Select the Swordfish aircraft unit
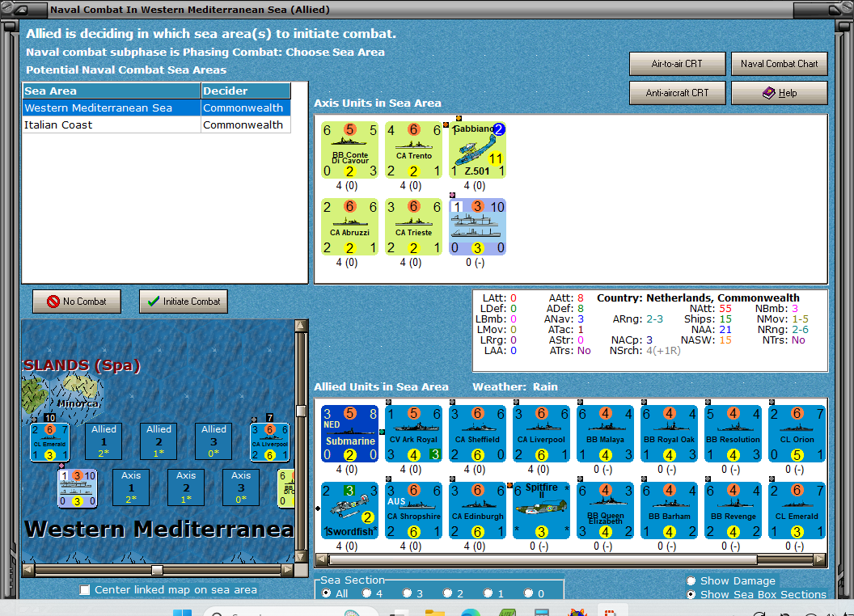854x616 pixels. 349,510
